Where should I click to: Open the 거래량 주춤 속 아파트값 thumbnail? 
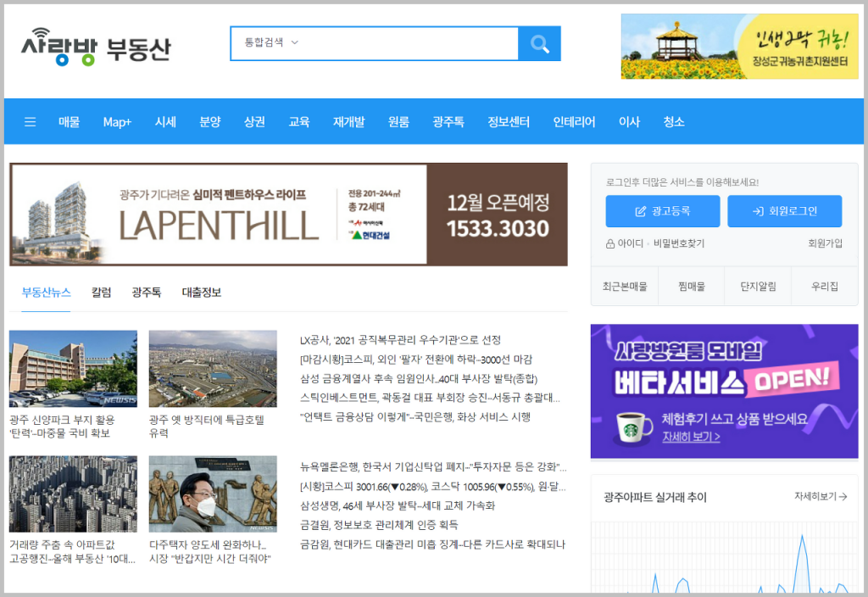click(73, 494)
